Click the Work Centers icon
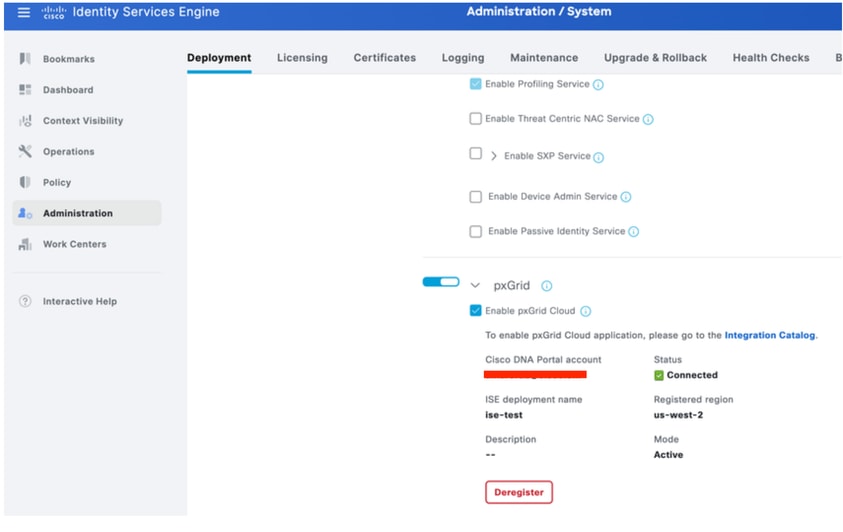The width and height of the screenshot is (843, 532). point(25,244)
